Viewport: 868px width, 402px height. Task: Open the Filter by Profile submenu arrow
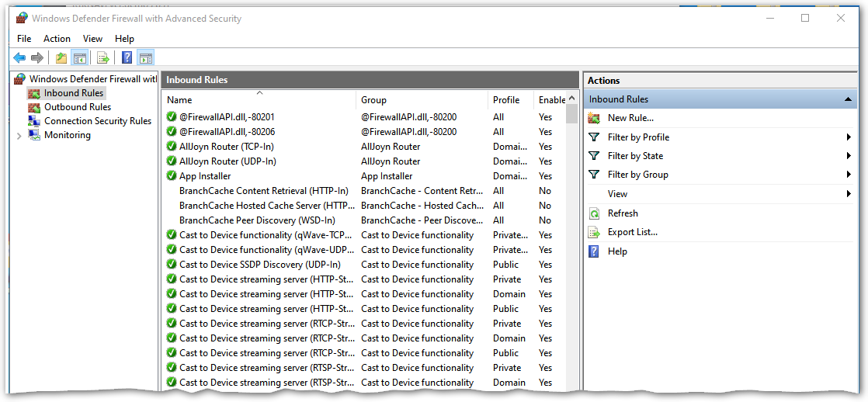[848, 137]
